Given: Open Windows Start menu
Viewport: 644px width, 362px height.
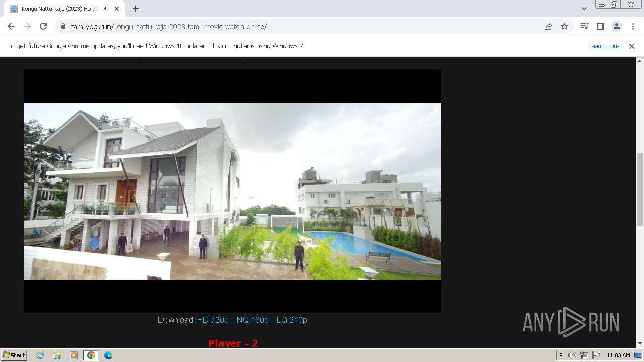Looking at the screenshot, I should click(14, 355).
